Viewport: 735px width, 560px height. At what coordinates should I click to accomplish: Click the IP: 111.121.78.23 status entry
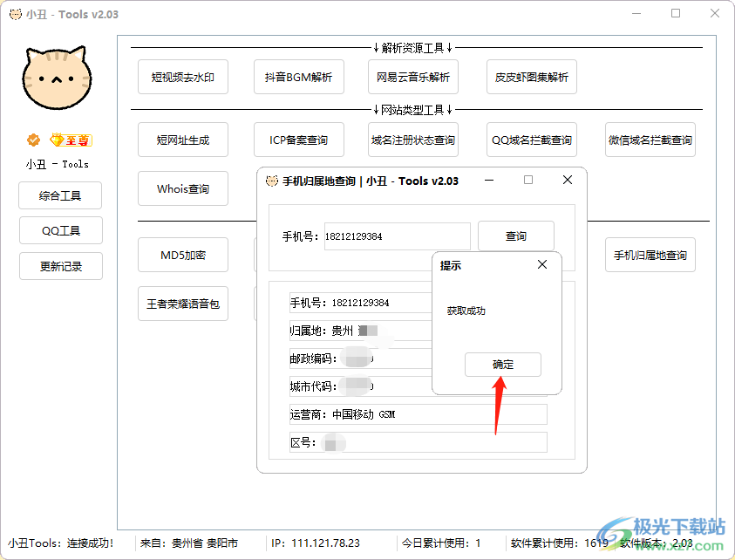click(x=316, y=543)
